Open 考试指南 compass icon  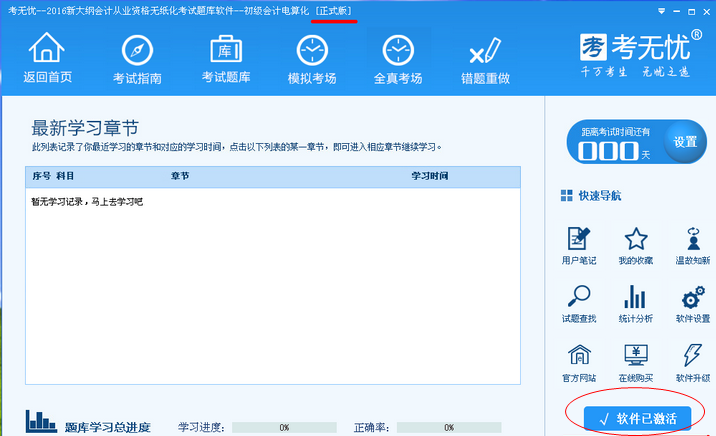[x=138, y=58]
